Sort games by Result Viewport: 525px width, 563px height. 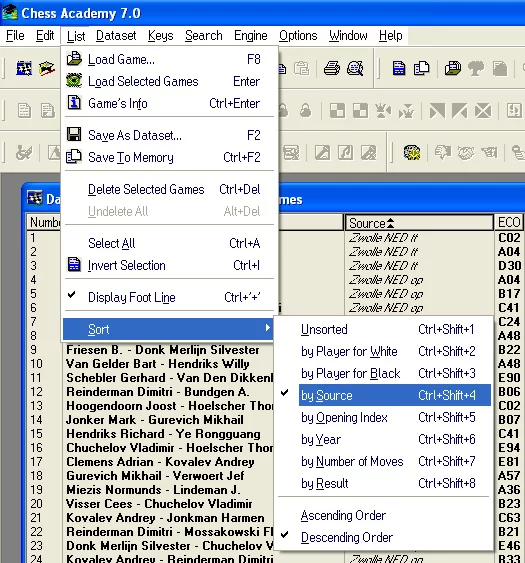coord(384,483)
